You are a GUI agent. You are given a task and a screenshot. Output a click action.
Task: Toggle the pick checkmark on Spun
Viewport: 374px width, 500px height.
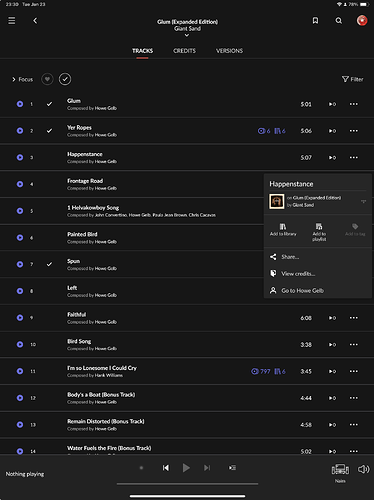pos(49,264)
